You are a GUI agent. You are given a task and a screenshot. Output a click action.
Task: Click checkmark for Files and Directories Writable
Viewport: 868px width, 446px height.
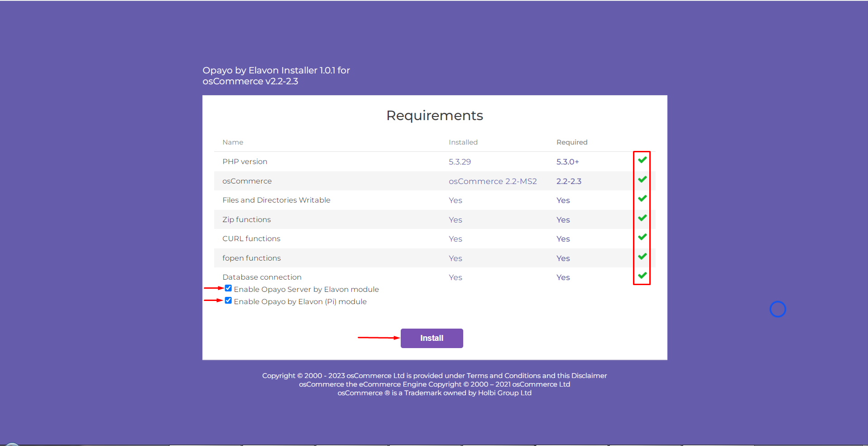pyautogui.click(x=642, y=198)
